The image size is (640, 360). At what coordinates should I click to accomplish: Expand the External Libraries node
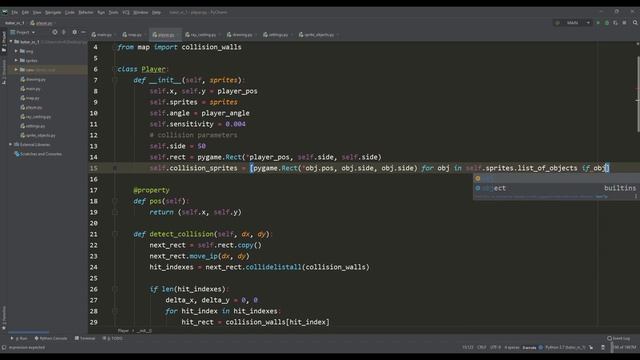(11, 144)
